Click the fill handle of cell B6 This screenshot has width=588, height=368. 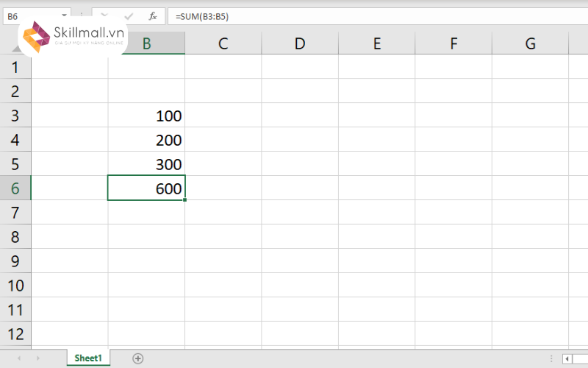[185, 199]
